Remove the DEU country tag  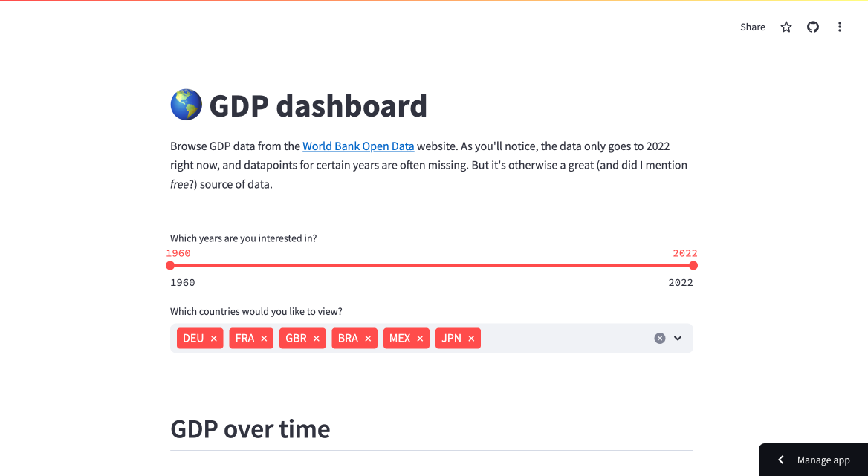pyautogui.click(x=213, y=338)
